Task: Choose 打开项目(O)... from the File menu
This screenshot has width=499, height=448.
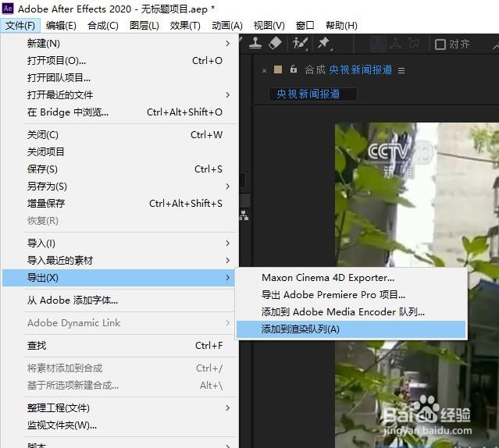Action: 120,60
